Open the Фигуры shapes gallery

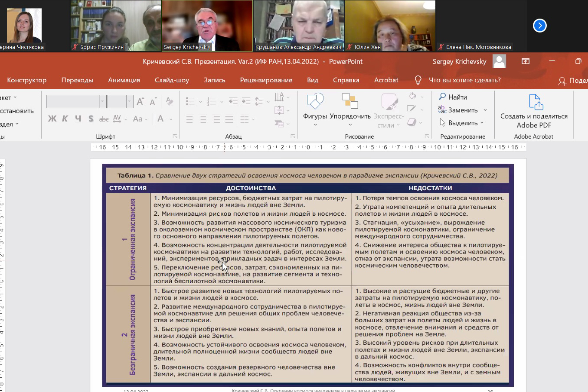[315, 102]
